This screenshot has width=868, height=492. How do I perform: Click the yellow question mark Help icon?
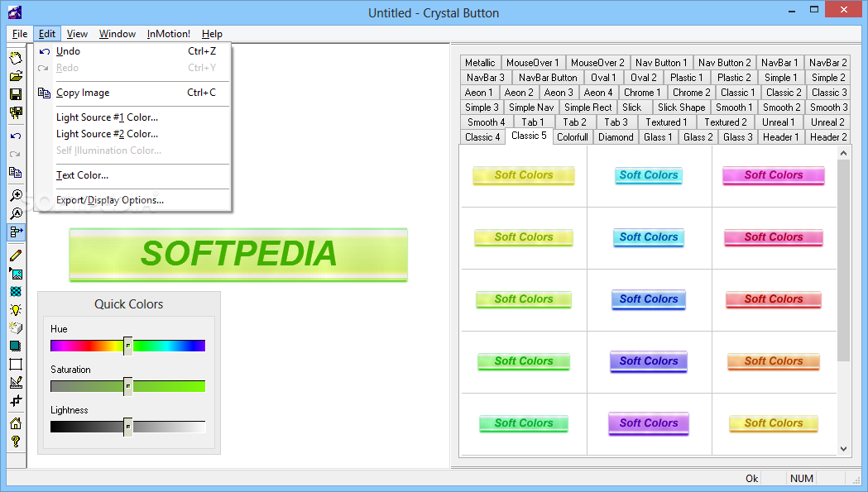(16, 442)
